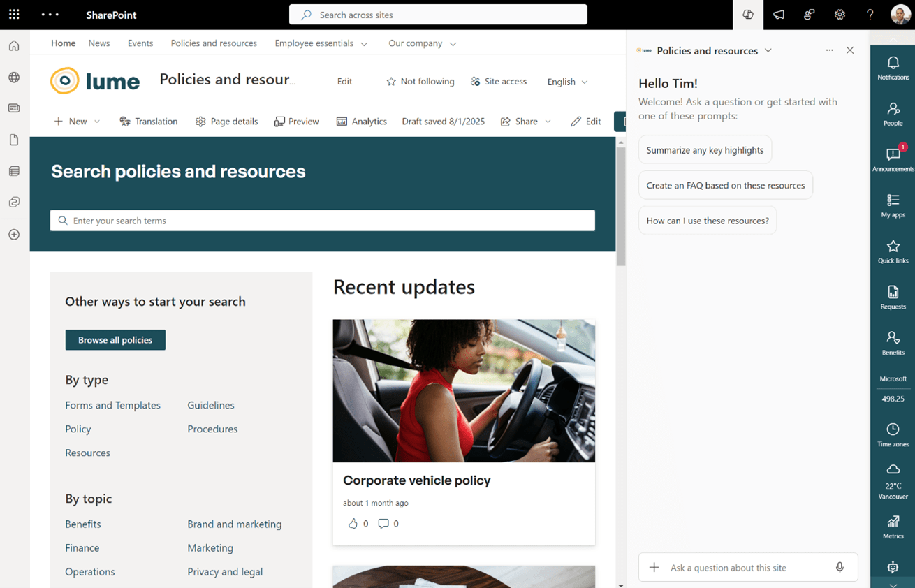Expand the Our company menu
This screenshot has width=915, height=588.
(422, 43)
